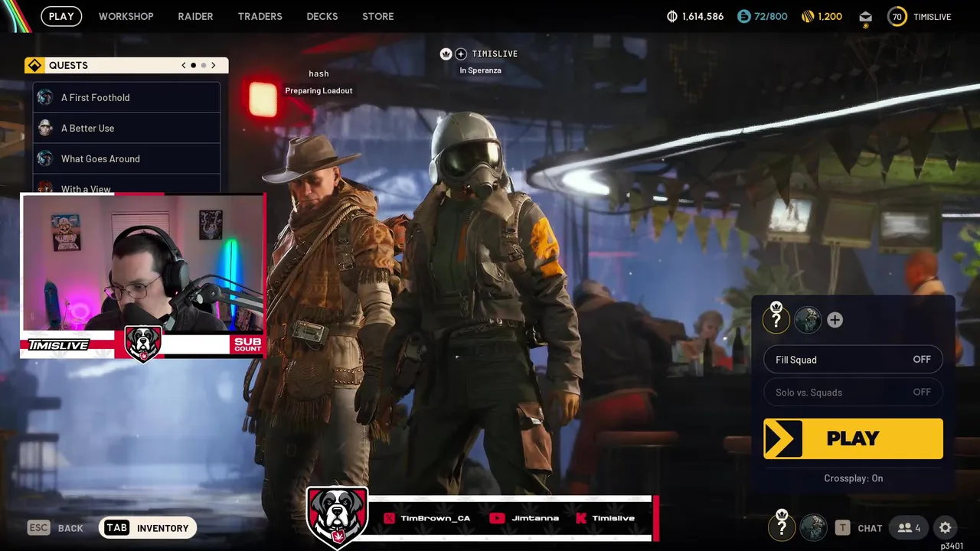Click the gold Raider tokens icon beside 1,200
Viewport: 980px width, 551px height.
[808, 16]
